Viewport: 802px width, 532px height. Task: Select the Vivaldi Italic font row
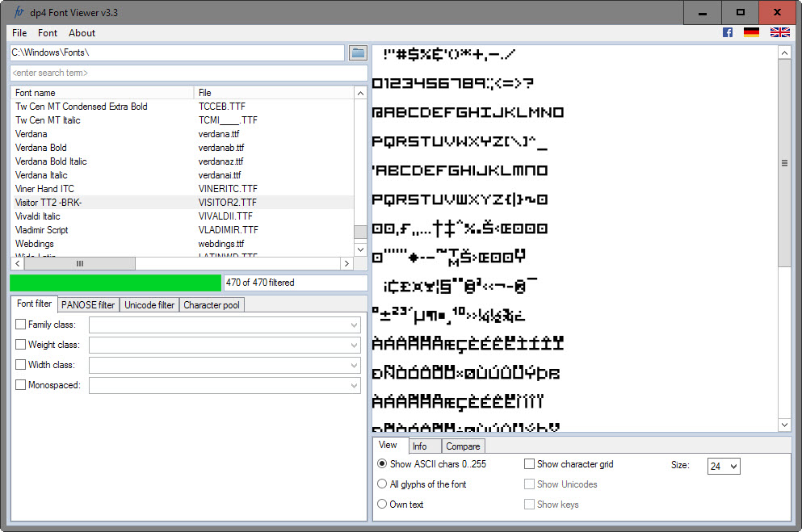182,216
